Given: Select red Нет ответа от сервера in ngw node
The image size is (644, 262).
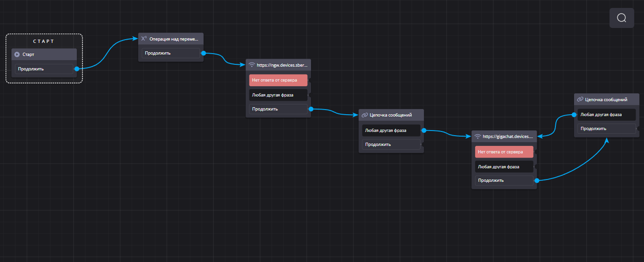Looking at the screenshot, I should [278, 80].
